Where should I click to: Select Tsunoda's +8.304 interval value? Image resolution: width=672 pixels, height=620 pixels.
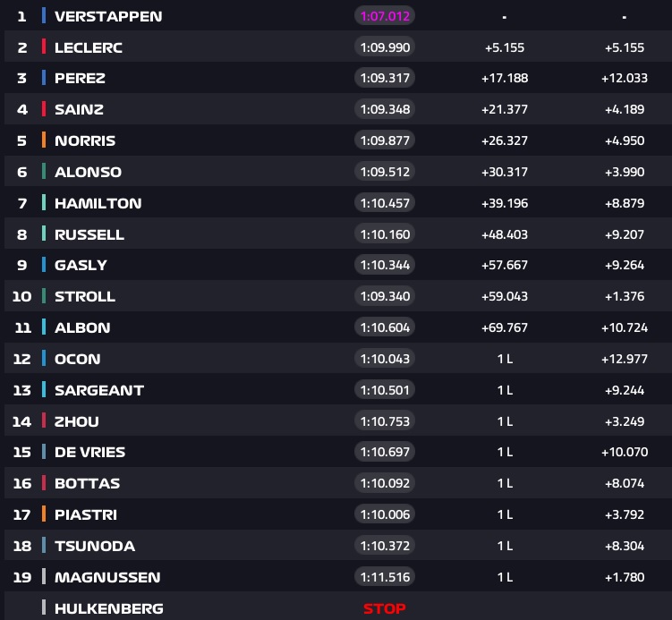tap(624, 546)
